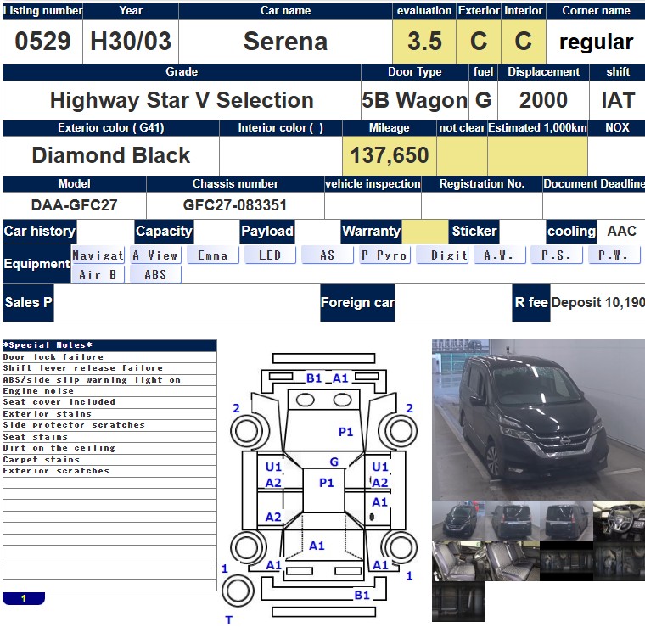This screenshot has height=644, width=645.
Task: Click the 'Sales P' label
Action: pyautogui.click(x=28, y=303)
